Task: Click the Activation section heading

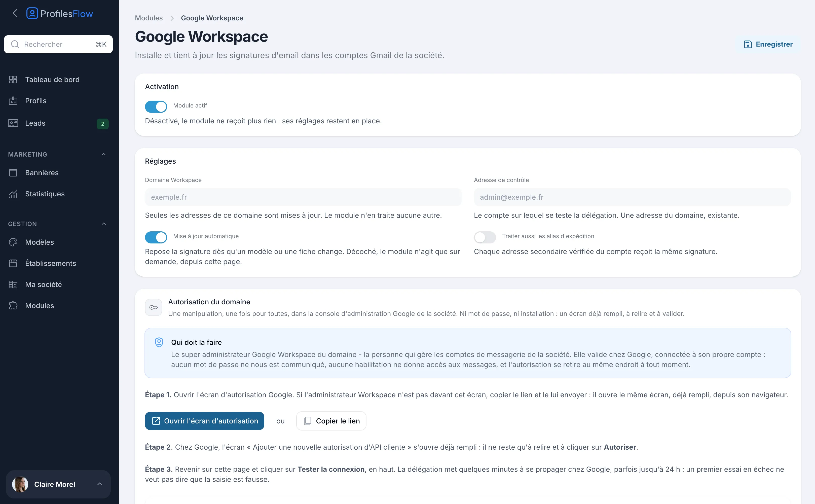Action: (x=162, y=87)
